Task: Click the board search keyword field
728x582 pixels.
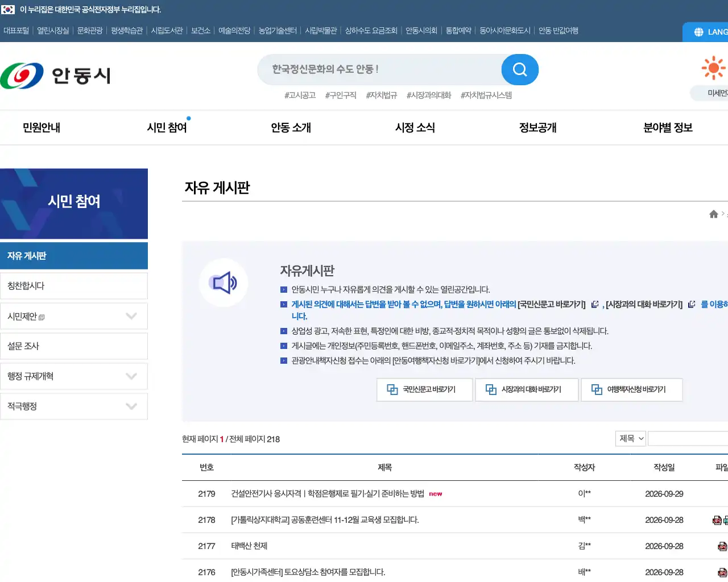Action: [688, 438]
